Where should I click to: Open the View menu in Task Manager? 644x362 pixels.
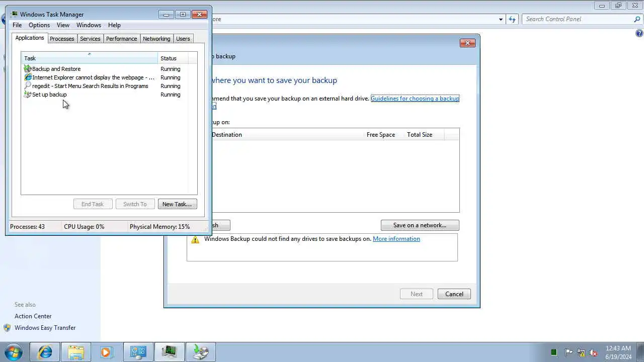point(63,25)
